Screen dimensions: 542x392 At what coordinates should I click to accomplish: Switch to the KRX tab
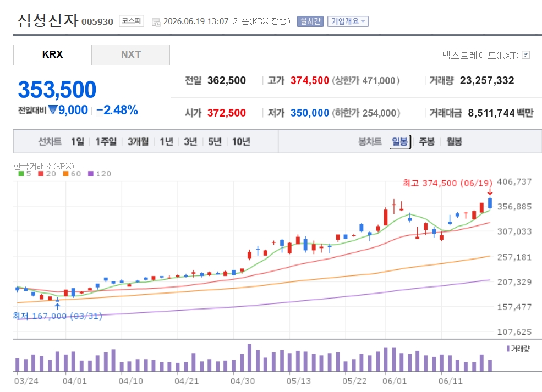(52, 54)
